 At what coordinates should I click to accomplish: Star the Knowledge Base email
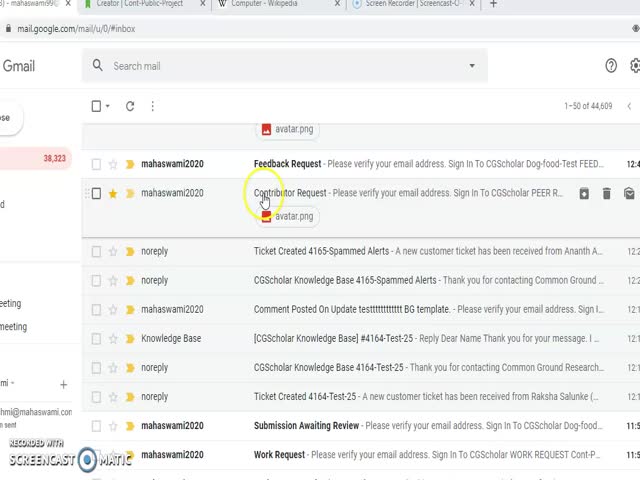113,338
